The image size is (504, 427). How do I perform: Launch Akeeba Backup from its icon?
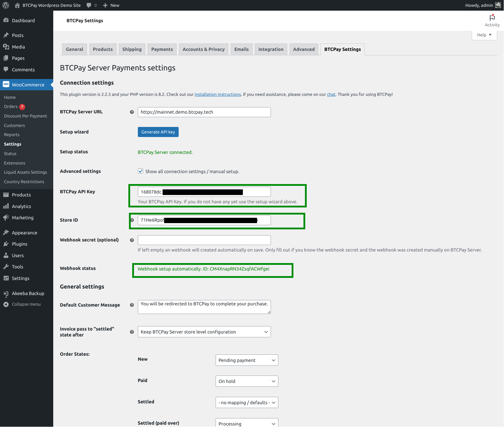coord(6,293)
